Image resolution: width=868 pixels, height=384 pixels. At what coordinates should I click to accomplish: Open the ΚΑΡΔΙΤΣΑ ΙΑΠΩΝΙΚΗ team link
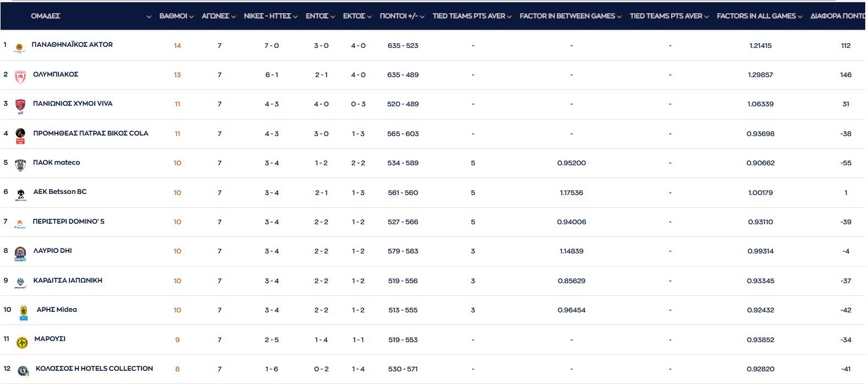[68, 280]
